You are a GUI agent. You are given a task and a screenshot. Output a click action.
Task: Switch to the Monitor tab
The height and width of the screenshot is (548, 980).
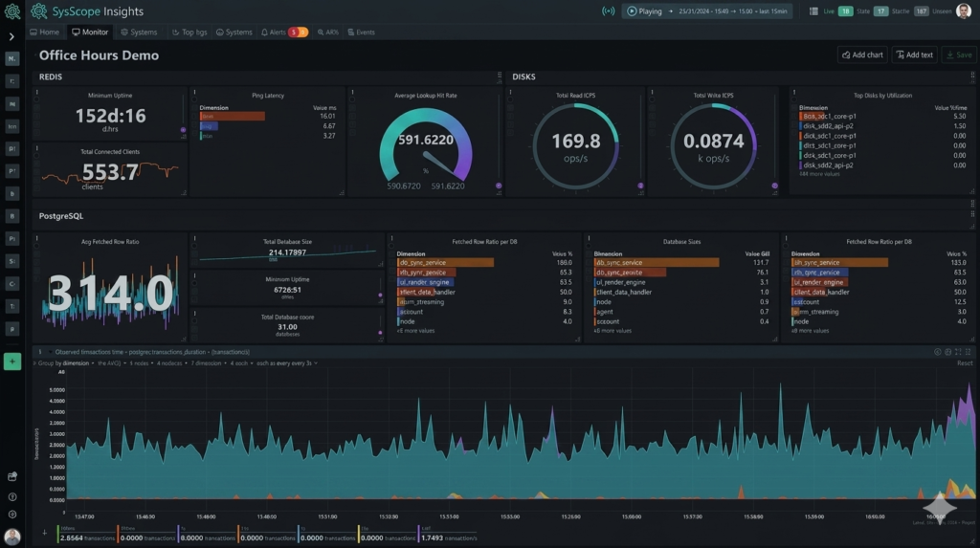pyautogui.click(x=90, y=32)
